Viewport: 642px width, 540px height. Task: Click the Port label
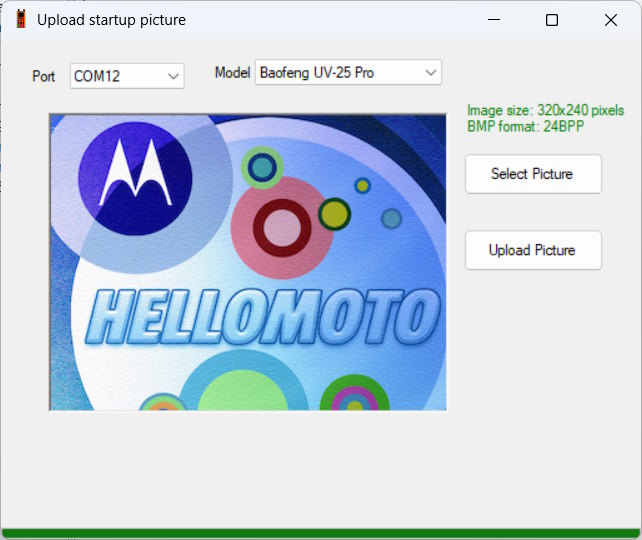44,76
